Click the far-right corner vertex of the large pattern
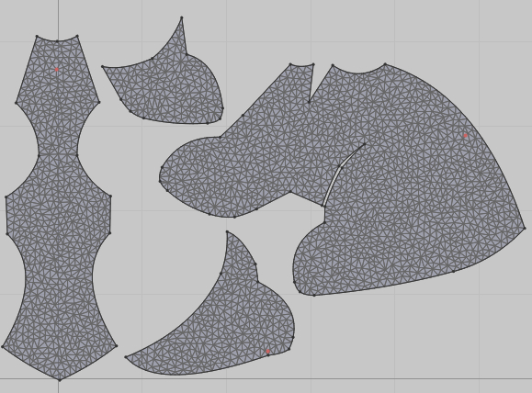Viewport: 532px width, 393px height. click(525, 229)
